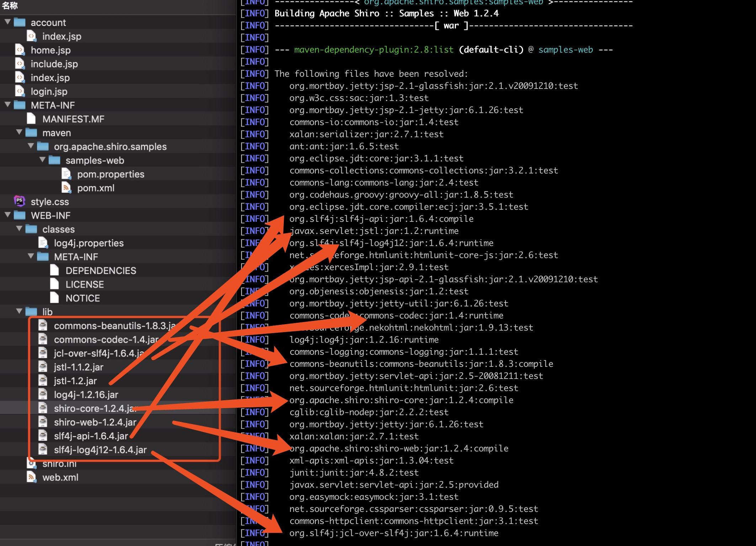
Task: Click the include.jsp file icon
Action: click(x=20, y=64)
